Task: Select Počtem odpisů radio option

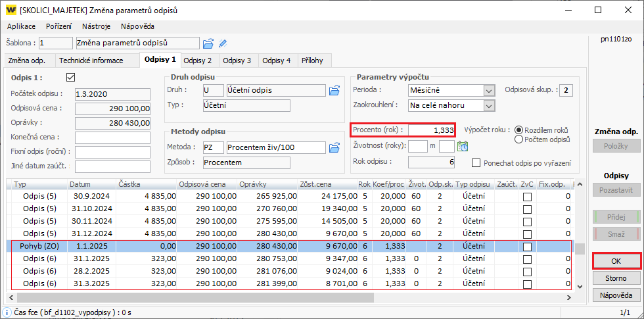Action: (519, 139)
